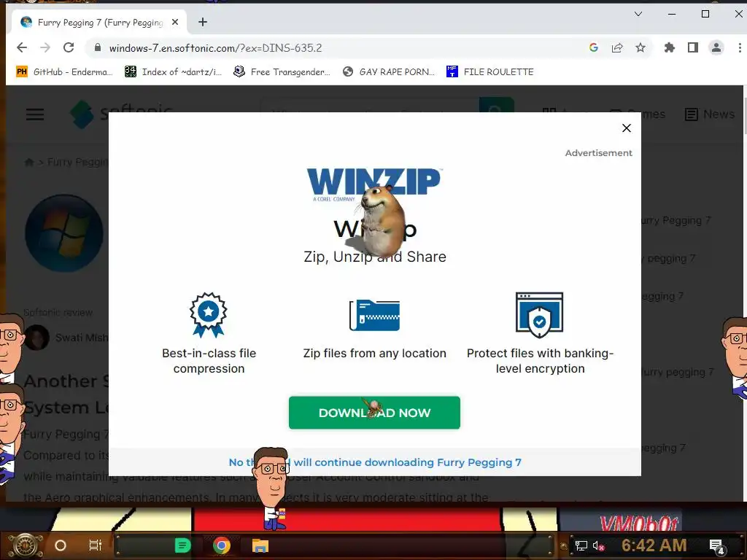Click the Softonic logo
747x560 pixels.
122,114
